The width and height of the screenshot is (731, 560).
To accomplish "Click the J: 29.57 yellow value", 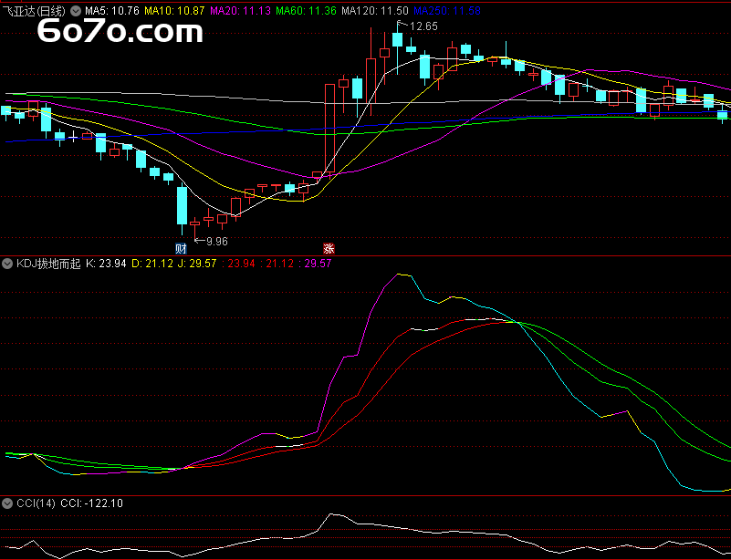I will 197,264.
